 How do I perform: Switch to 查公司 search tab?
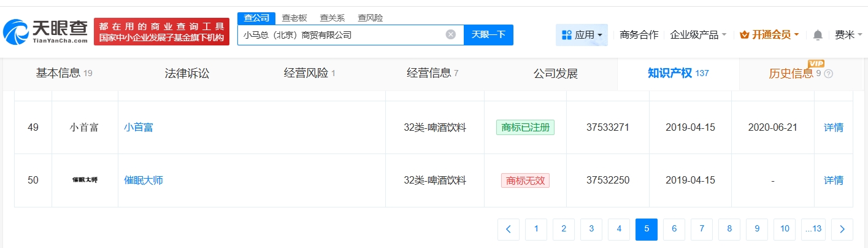pyautogui.click(x=256, y=18)
